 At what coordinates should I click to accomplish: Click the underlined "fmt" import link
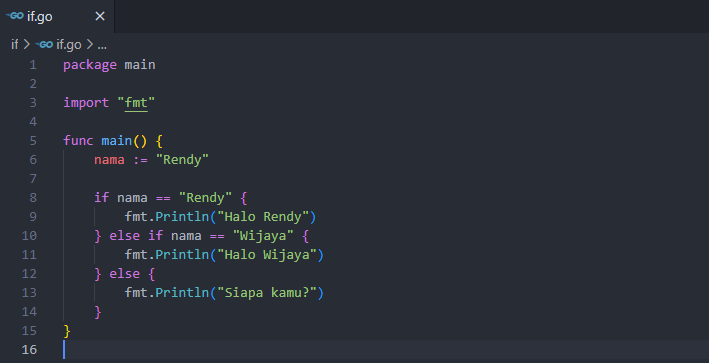[x=136, y=103]
